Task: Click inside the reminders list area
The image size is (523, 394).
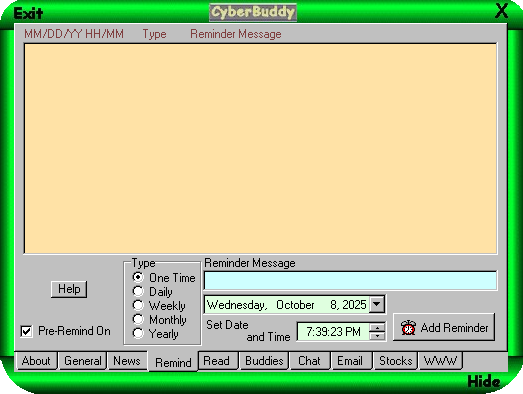Action: tap(260, 149)
